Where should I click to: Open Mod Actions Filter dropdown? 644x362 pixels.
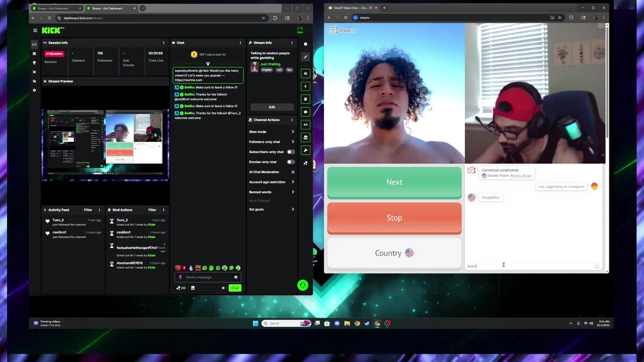click(x=152, y=210)
